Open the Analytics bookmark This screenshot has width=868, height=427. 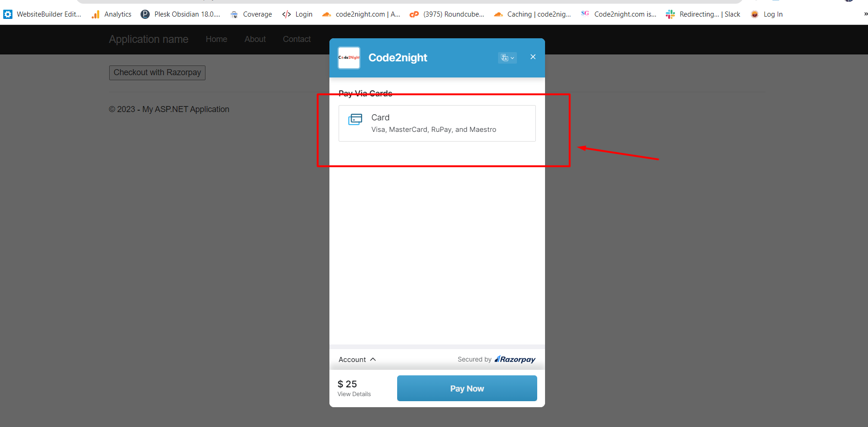(111, 14)
